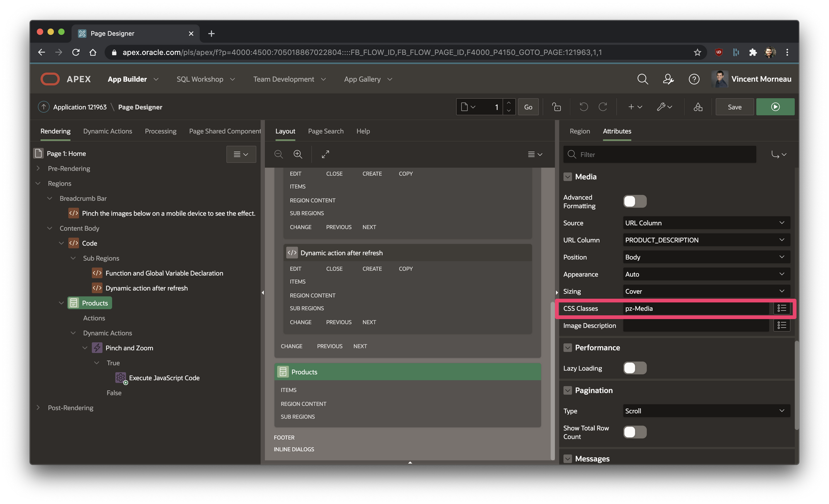Collapse the Media section header

tap(568, 177)
